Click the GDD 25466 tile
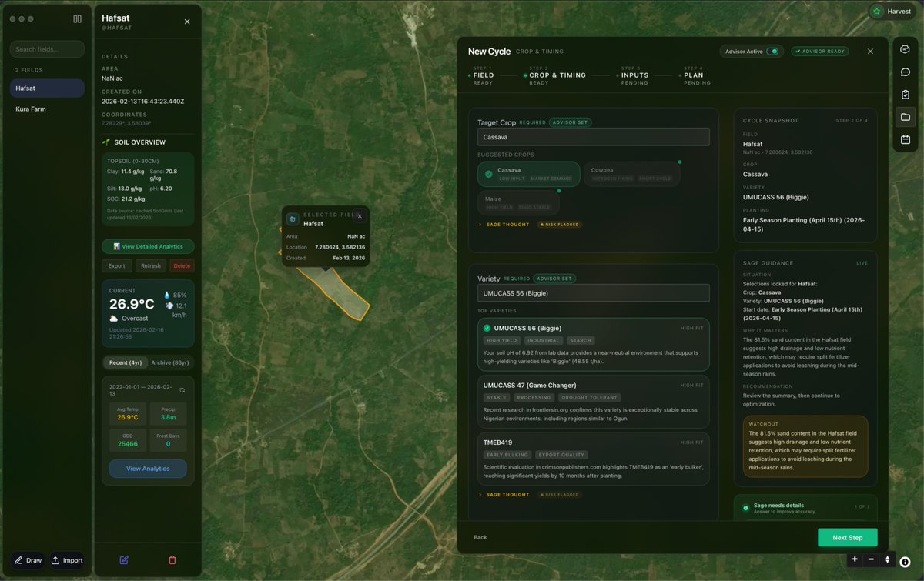Image resolution: width=924 pixels, height=581 pixels. [x=128, y=440]
